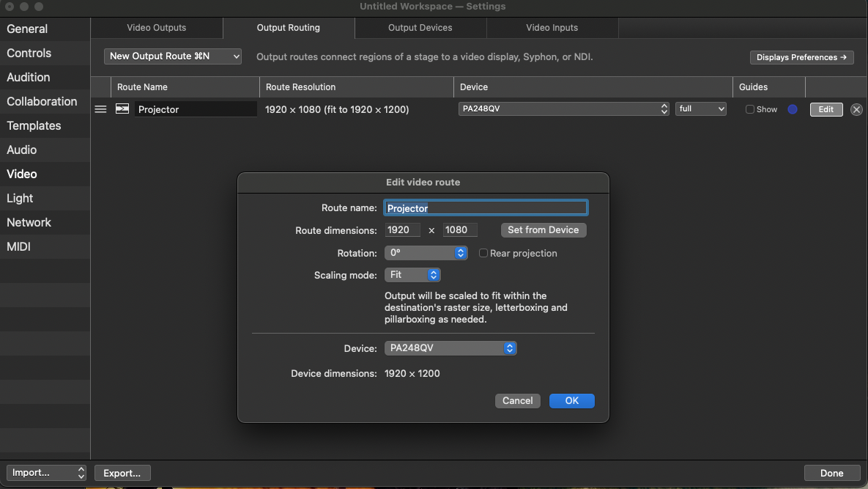
Task: Switch to the Output Devices tab
Action: tap(420, 28)
